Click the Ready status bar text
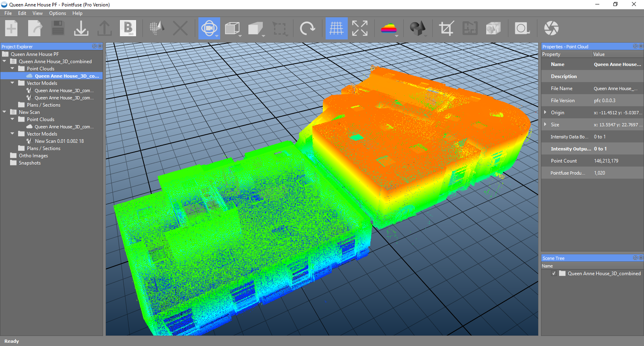 click(x=12, y=341)
